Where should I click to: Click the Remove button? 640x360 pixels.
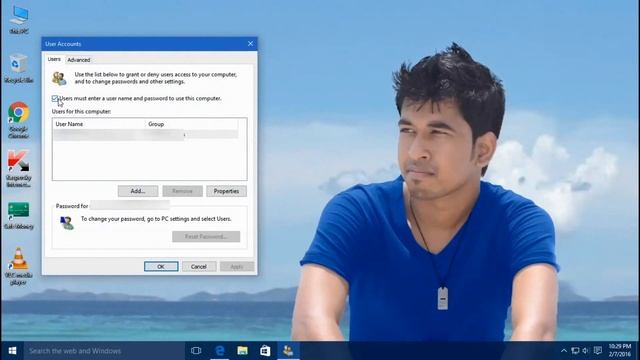pos(182,191)
